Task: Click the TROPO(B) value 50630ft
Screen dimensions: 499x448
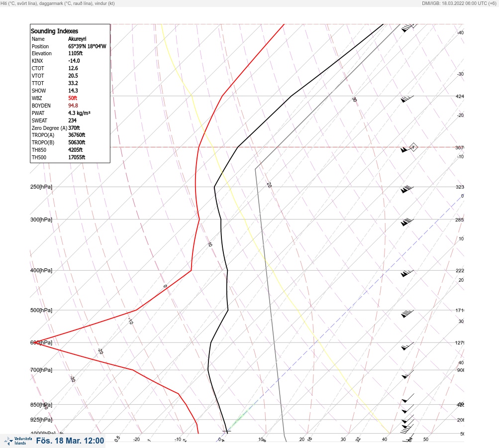Action: click(x=77, y=142)
